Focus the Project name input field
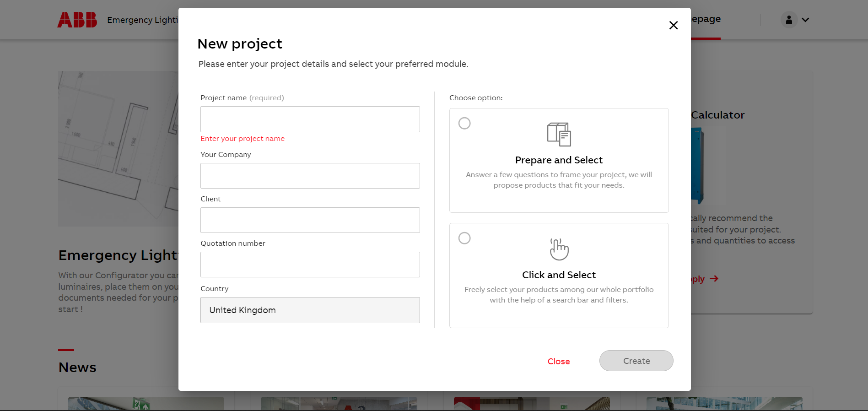868x411 pixels. pyautogui.click(x=310, y=119)
